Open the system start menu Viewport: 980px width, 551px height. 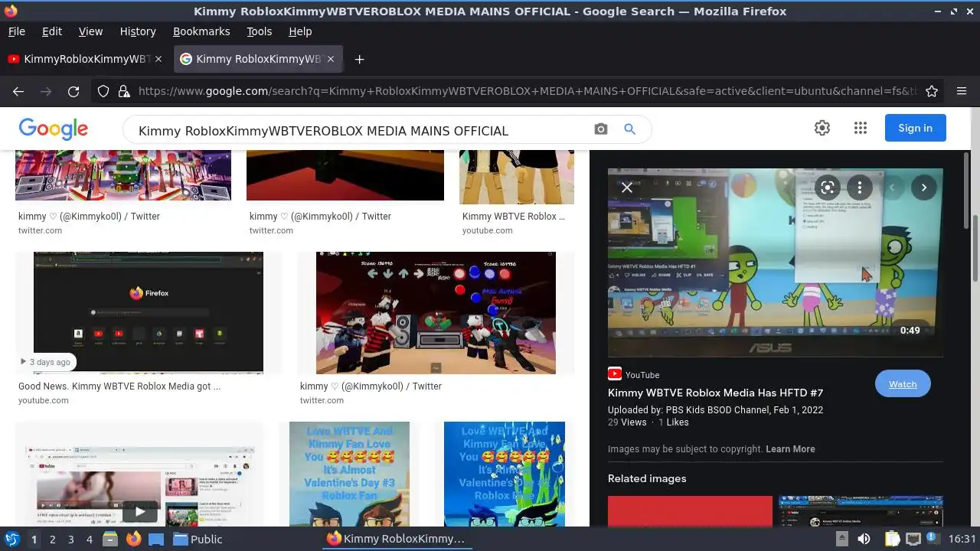tap(11, 539)
